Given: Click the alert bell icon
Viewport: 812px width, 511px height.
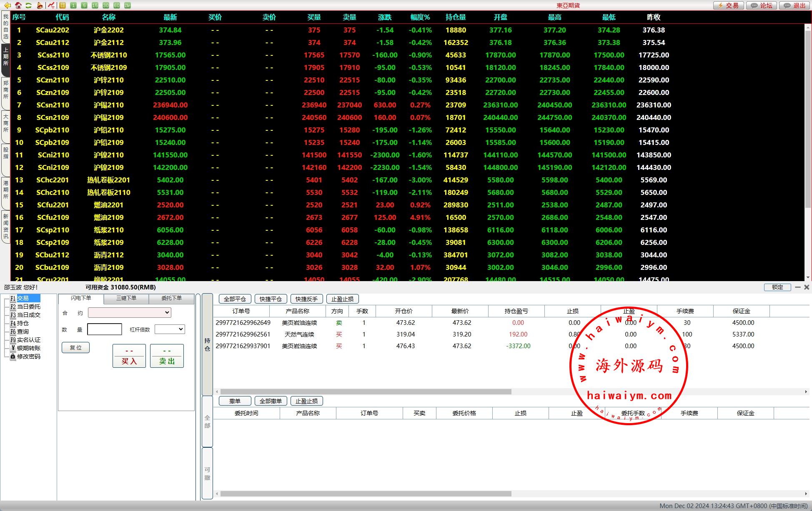Looking at the screenshot, I should [40, 5].
